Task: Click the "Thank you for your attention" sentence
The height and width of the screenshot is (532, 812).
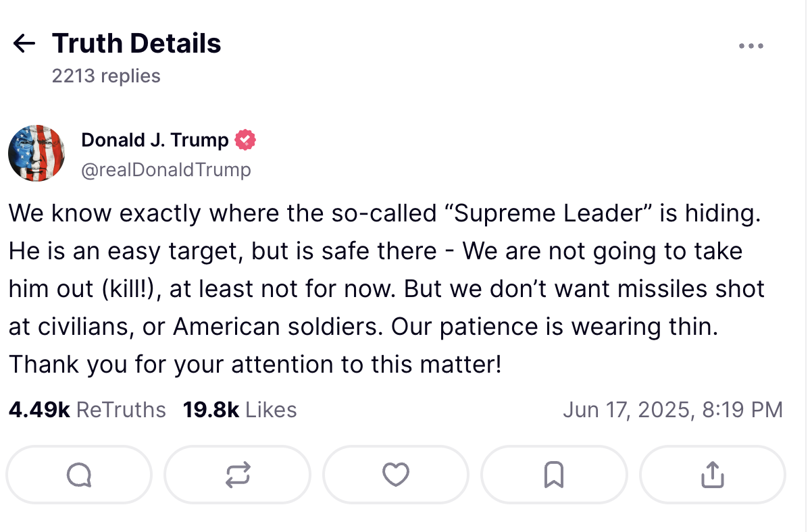Action: (x=255, y=365)
